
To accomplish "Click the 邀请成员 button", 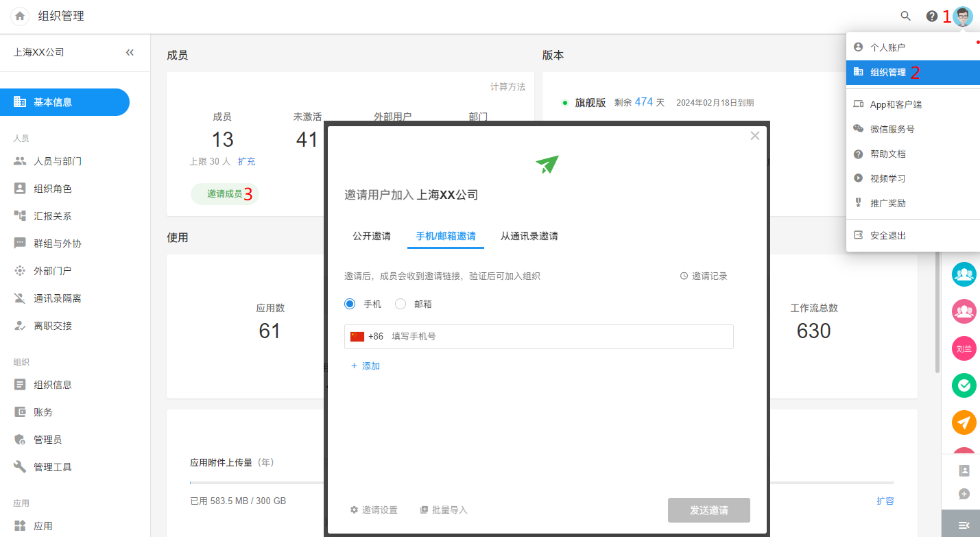I will (225, 194).
